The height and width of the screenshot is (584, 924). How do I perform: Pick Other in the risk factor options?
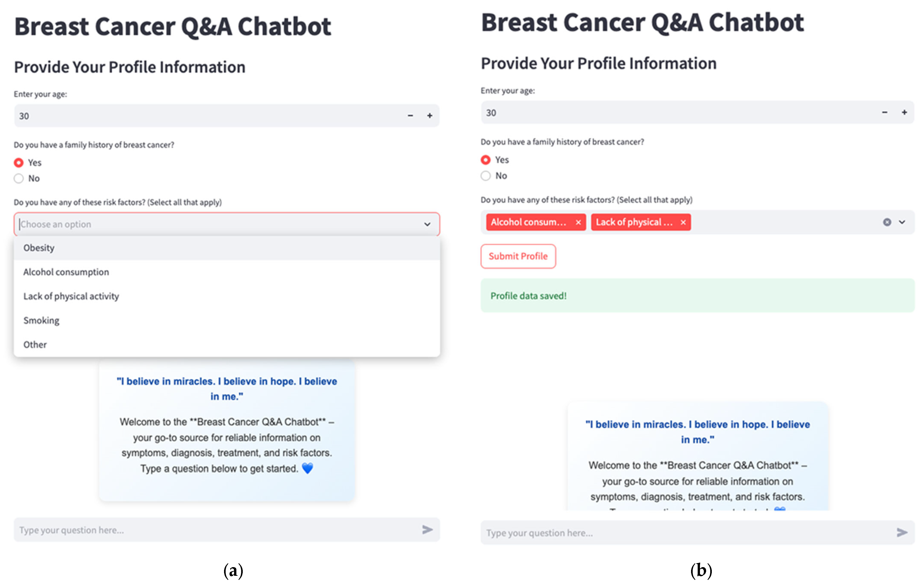pyautogui.click(x=35, y=344)
